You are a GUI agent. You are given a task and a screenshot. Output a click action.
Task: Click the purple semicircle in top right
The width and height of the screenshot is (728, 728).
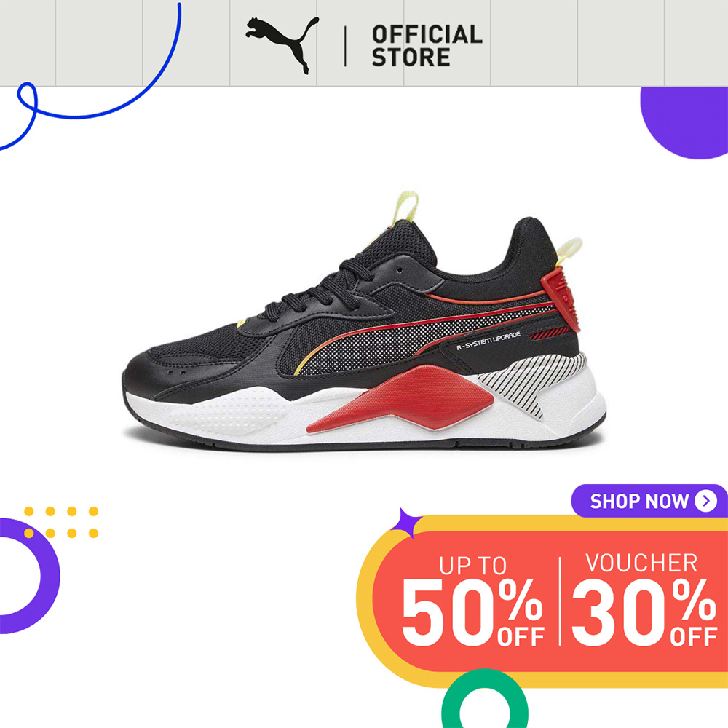pyautogui.click(x=684, y=122)
